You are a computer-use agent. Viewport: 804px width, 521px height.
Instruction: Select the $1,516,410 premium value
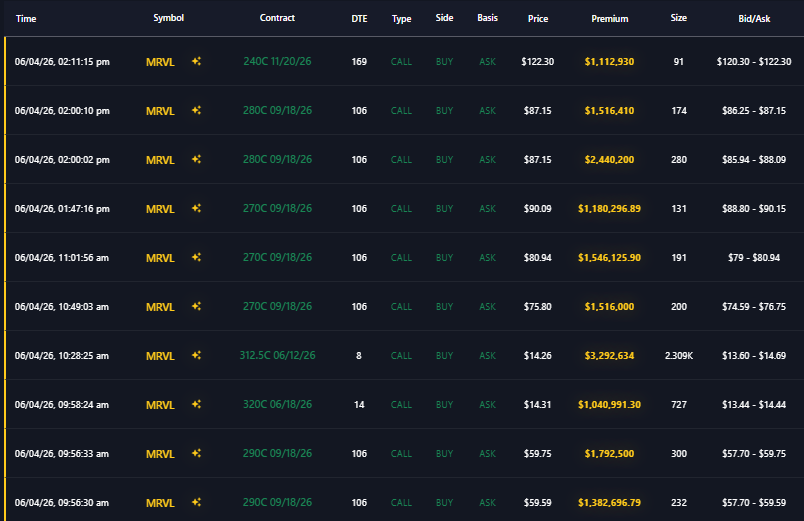[609, 111]
